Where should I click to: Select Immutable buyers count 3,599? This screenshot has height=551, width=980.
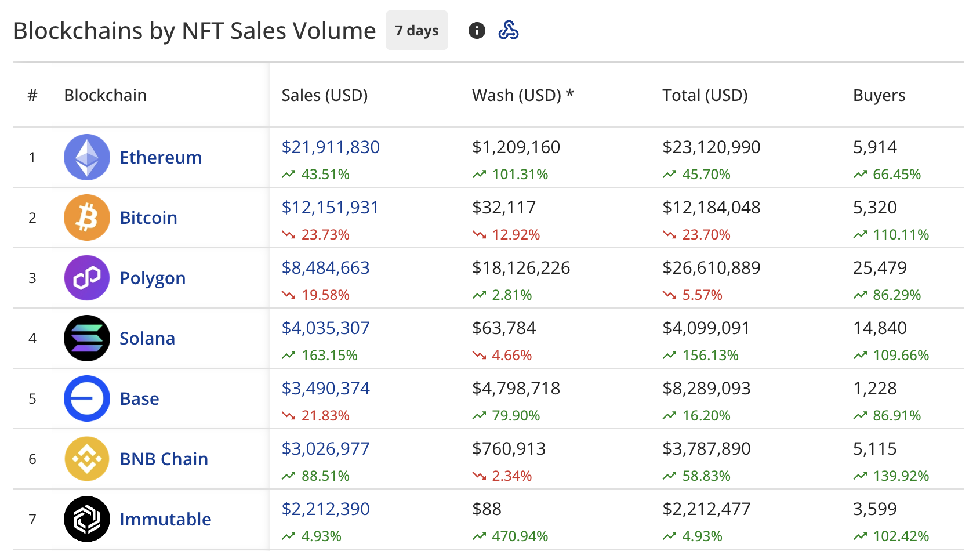click(x=875, y=509)
